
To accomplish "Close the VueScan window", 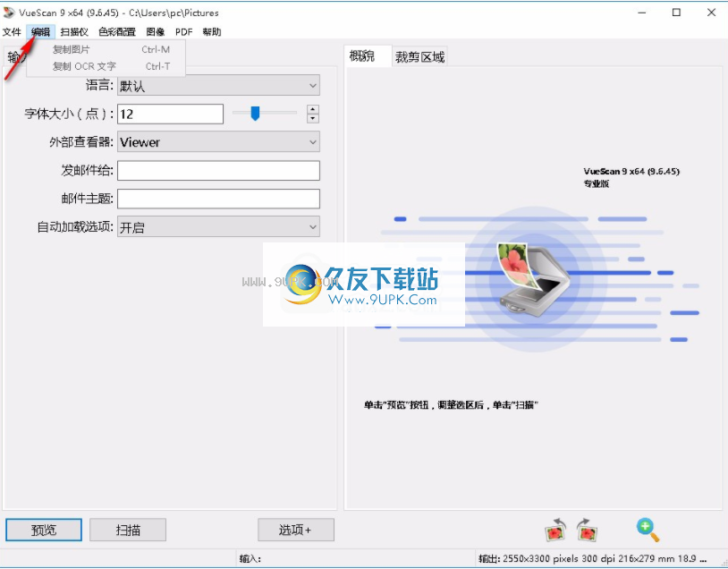I will tap(711, 13).
